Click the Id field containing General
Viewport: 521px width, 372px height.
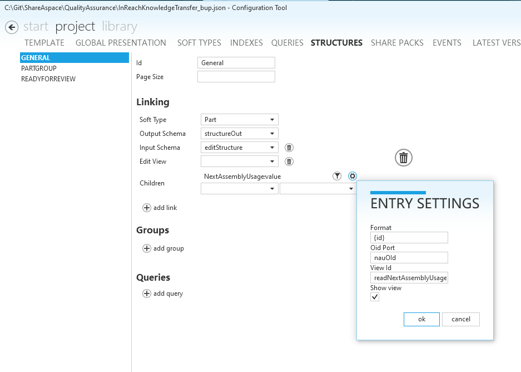click(x=236, y=63)
